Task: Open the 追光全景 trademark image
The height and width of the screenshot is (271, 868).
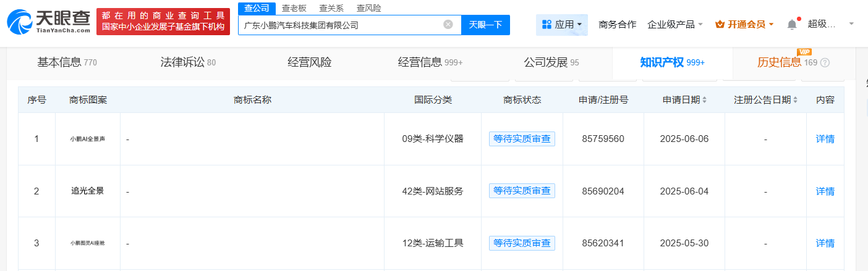Action: click(x=87, y=191)
